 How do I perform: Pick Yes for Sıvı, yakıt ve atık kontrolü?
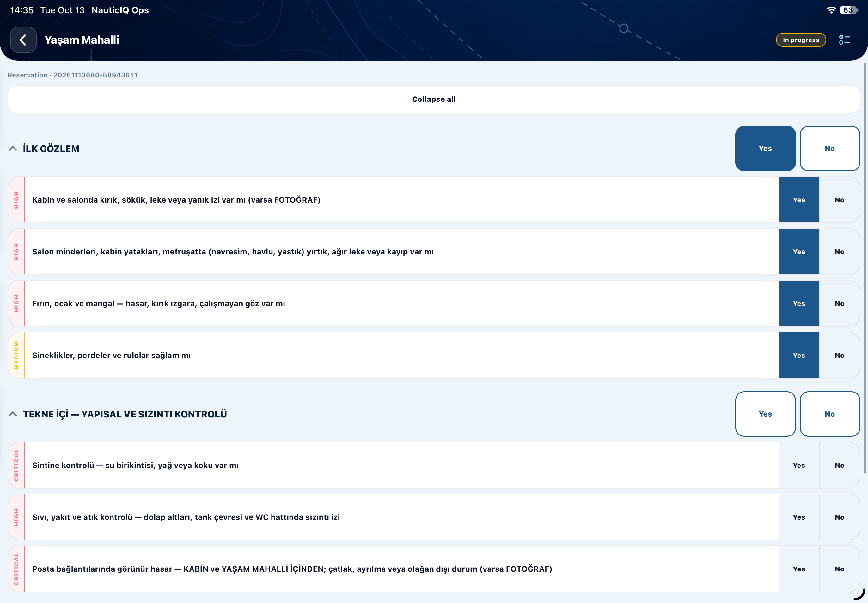[x=799, y=517]
